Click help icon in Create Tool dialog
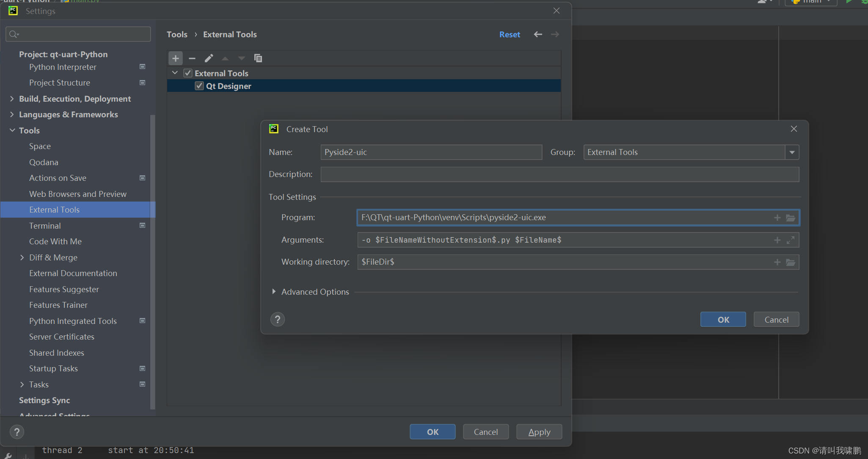This screenshot has width=868, height=459. click(278, 319)
